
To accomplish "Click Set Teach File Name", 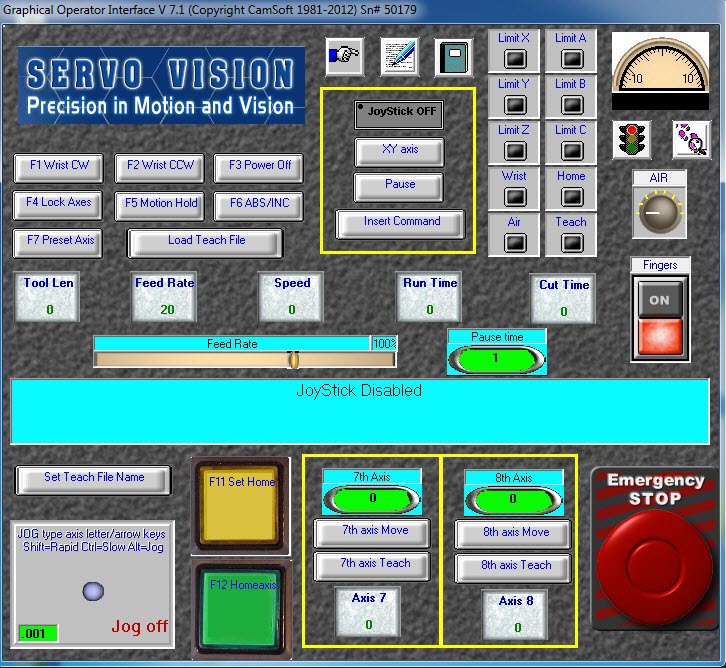I will coord(94,481).
